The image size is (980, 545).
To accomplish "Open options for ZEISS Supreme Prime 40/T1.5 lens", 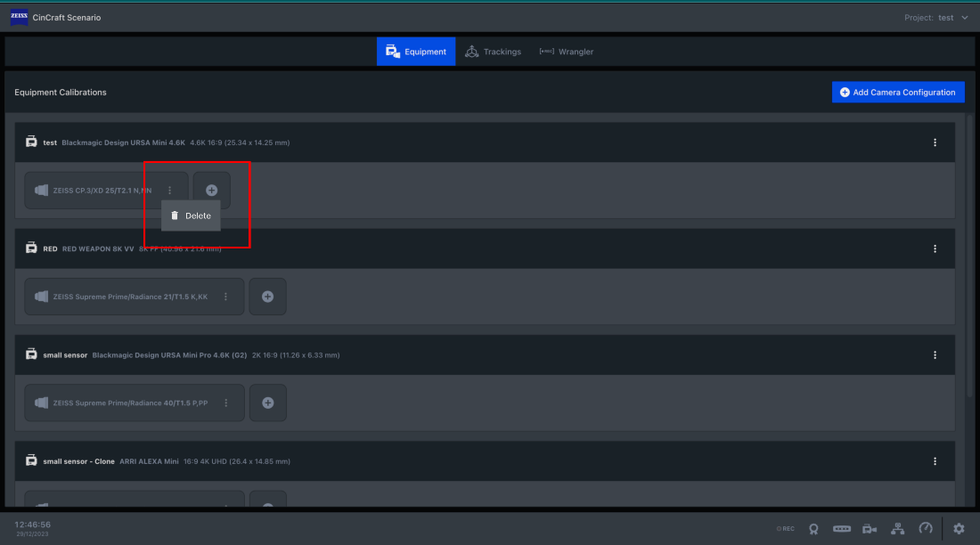I will pos(225,403).
